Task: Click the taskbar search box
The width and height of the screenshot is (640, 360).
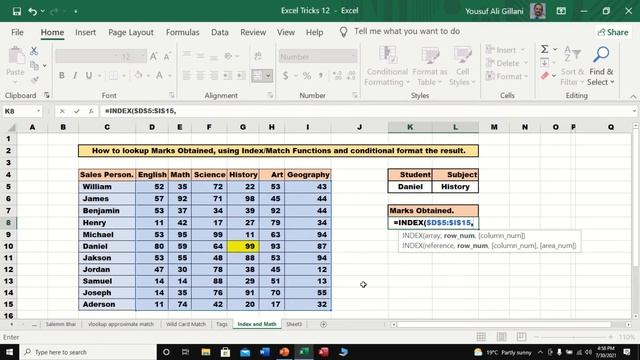Action: tap(88, 352)
